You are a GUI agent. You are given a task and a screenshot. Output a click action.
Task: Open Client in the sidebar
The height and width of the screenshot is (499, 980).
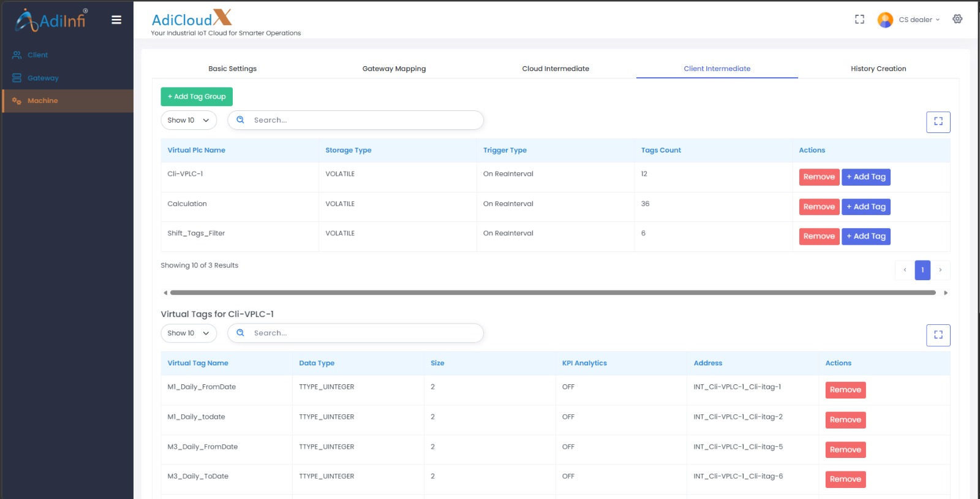pos(37,55)
